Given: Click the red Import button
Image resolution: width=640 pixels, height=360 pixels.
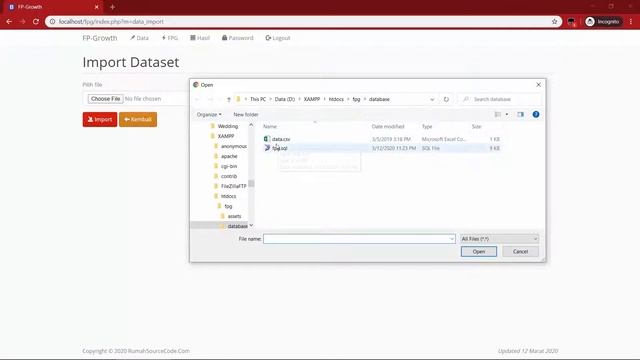Looking at the screenshot, I should tap(100, 120).
